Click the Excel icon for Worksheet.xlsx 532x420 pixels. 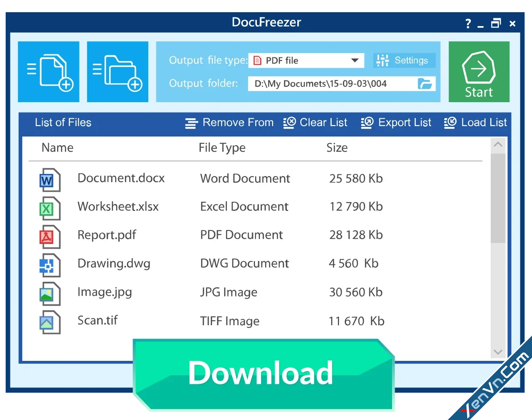coord(49,208)
